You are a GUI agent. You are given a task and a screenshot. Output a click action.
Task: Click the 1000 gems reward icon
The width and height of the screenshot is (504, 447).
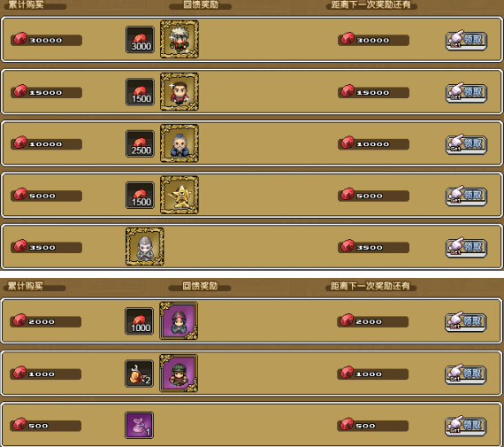pos(139,321)
